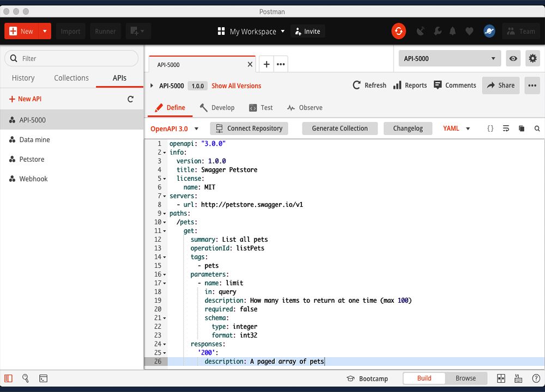
Task: Open tab options ellipsis menu
Action: click(281, 64)
